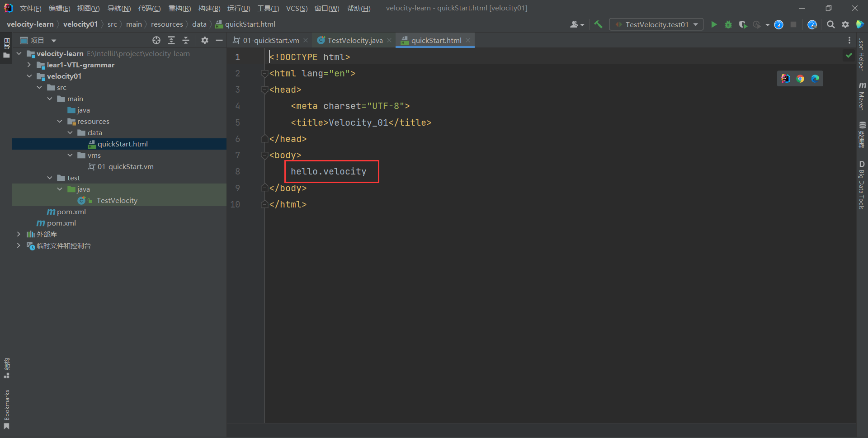The width and height of the screenshot is (868, 438).
Task: Click the locate file target icon in project panel
Action: coord(156,40)
